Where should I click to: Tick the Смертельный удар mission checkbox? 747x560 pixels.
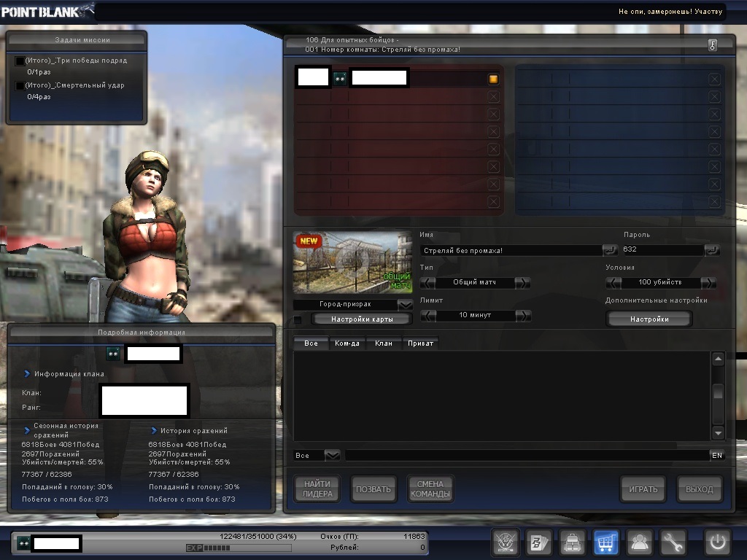(20, 86)
